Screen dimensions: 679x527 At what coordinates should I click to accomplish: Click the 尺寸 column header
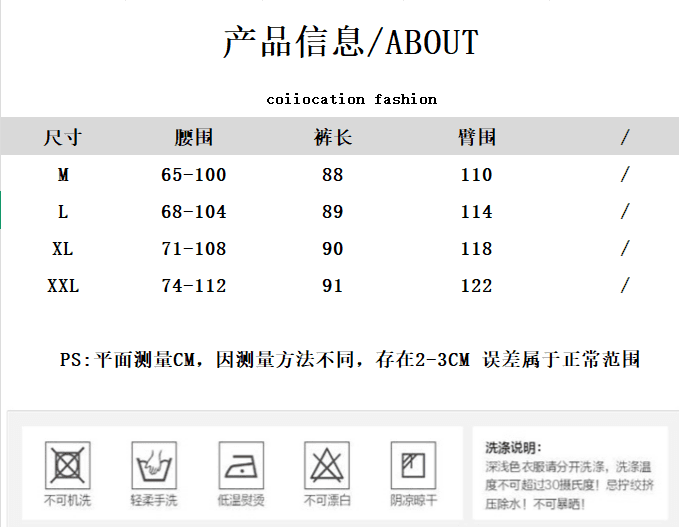click(x=63, y=138)
